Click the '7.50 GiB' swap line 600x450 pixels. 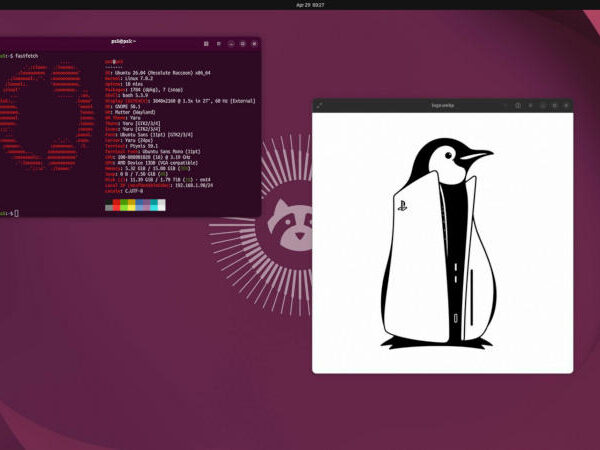[x=136, y=174]
